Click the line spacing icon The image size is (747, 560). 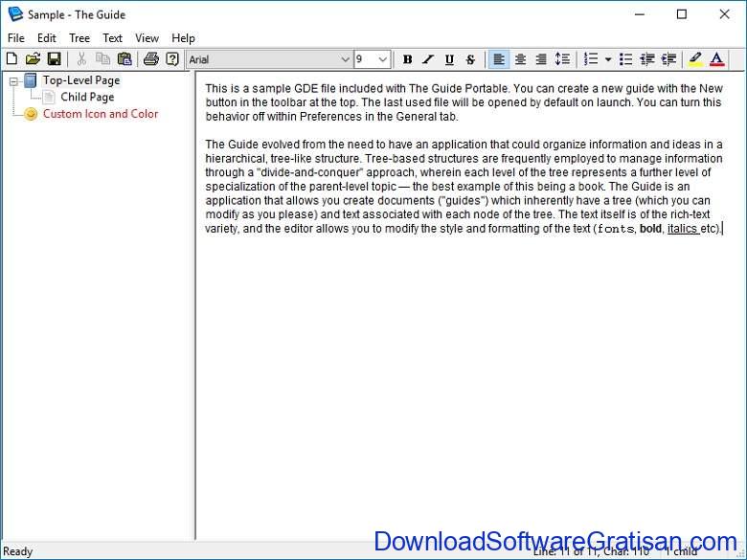pos(562,59)
